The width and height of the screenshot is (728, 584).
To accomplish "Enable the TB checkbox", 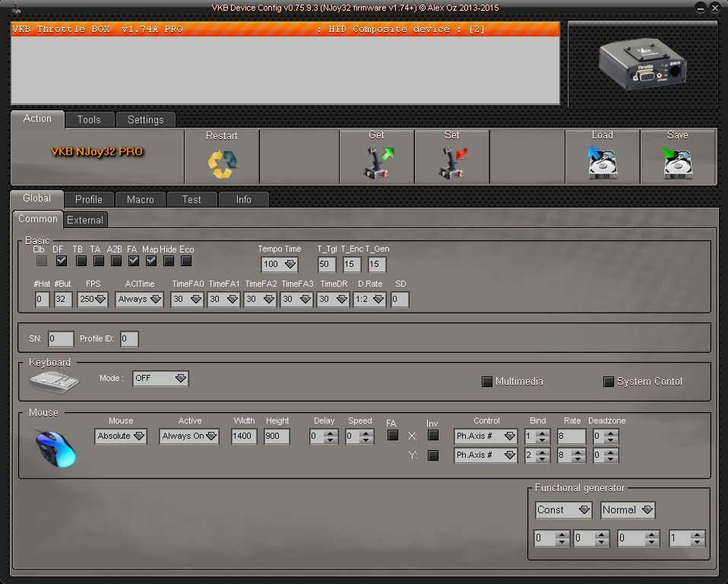I will (x=81, y=261).
